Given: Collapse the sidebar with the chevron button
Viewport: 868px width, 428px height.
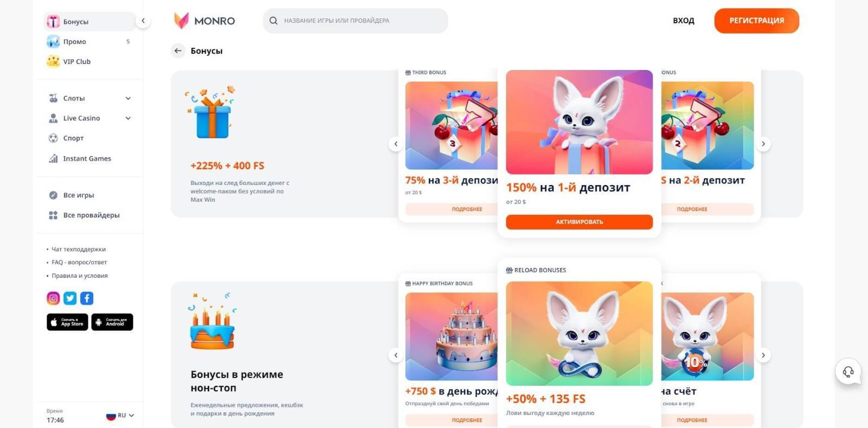Looking at the screenshot, I should tap(143, 21).
